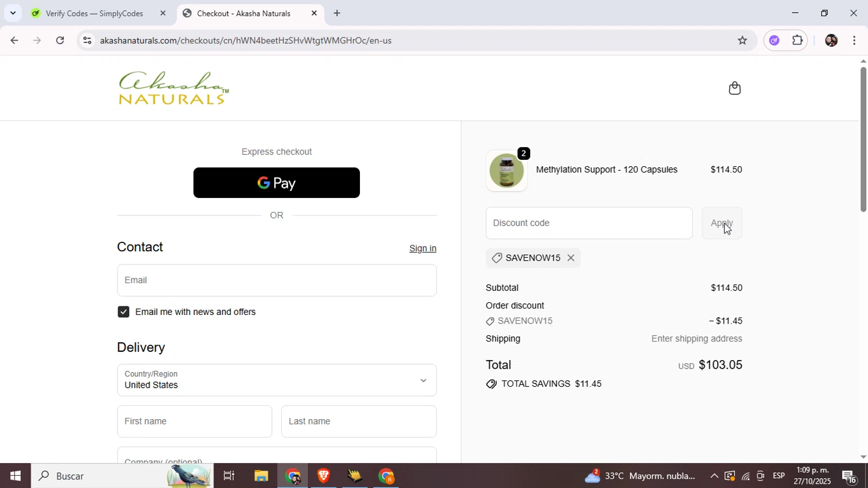Click the First name field

(194, 421)
